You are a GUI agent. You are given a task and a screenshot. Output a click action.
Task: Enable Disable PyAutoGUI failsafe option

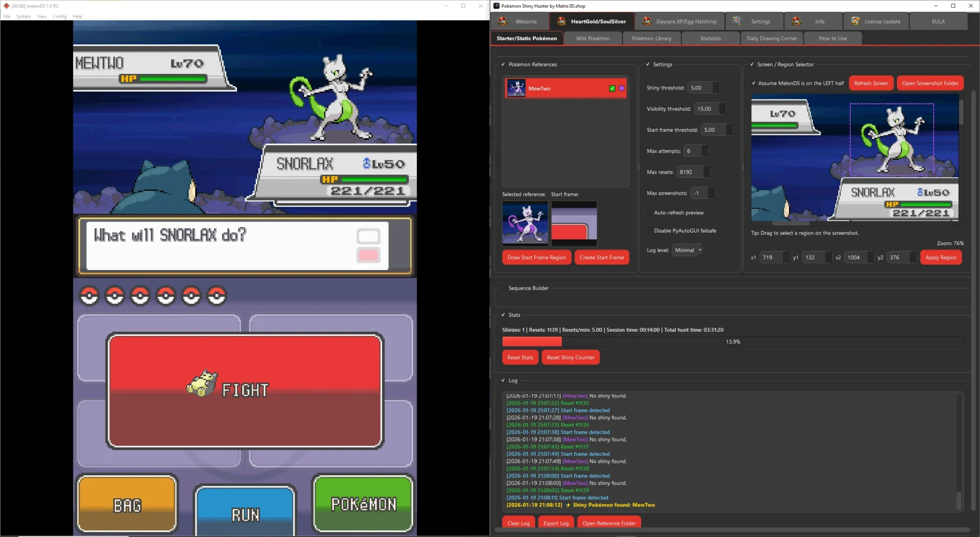point(649,231)
